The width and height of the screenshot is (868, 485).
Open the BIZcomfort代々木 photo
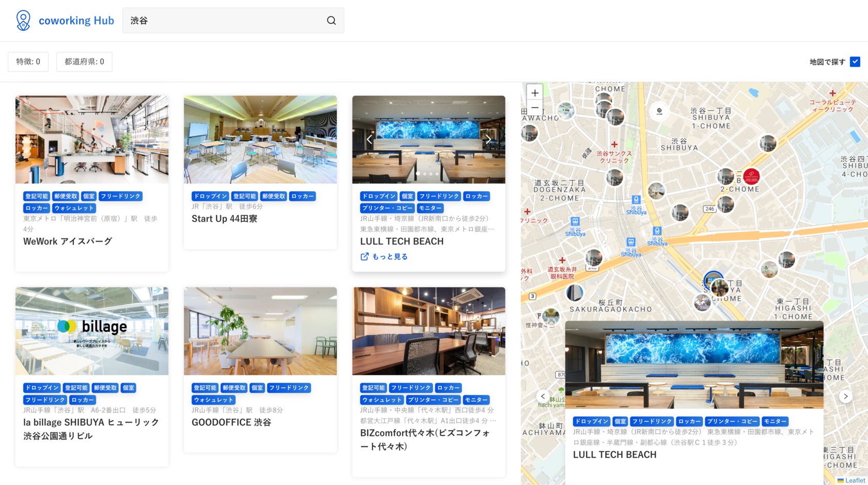[x=429, y=331]
